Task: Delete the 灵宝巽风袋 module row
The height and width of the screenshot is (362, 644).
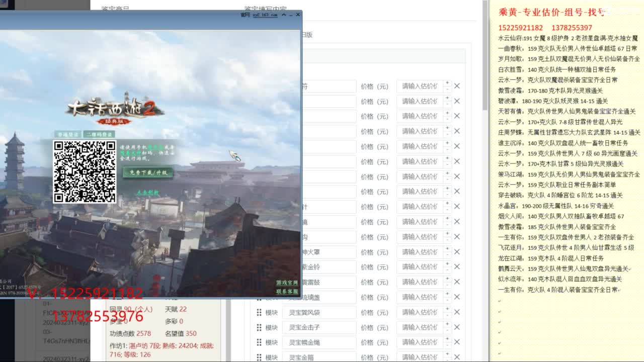Action: point(457,312)
